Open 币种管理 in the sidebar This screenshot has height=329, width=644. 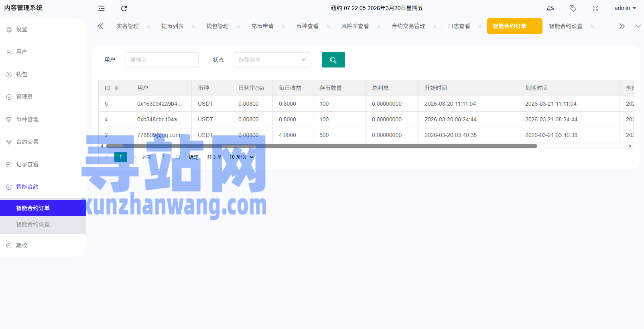tap(27, 119)
